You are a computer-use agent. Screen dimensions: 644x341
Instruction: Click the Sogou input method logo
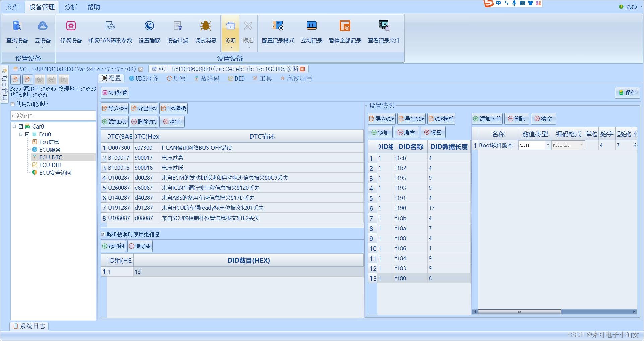(489, 3)
